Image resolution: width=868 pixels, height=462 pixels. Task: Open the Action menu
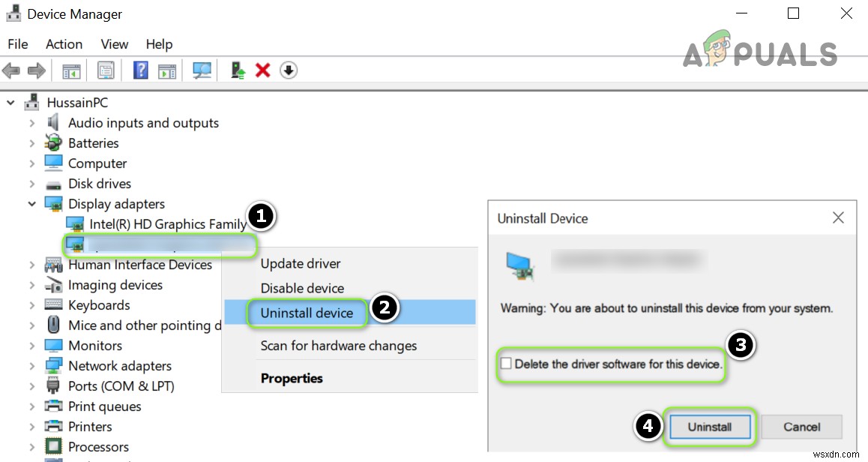click(63, 43)
